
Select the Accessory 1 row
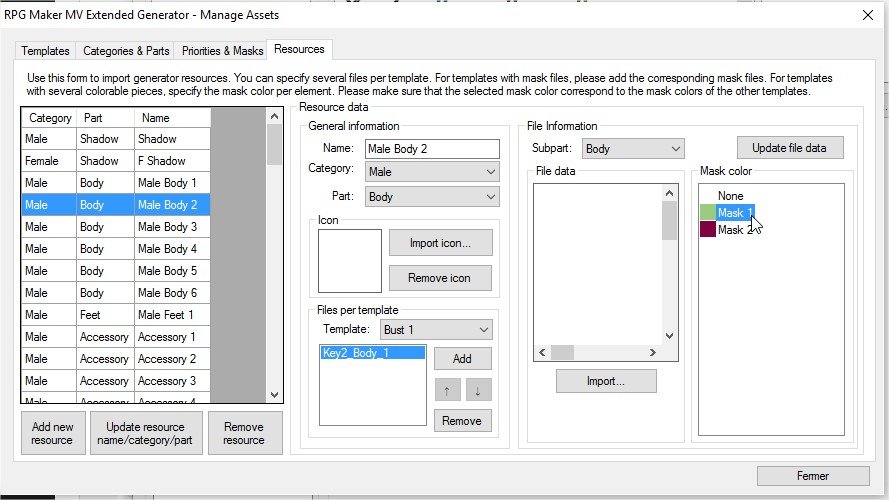[116, 337]
